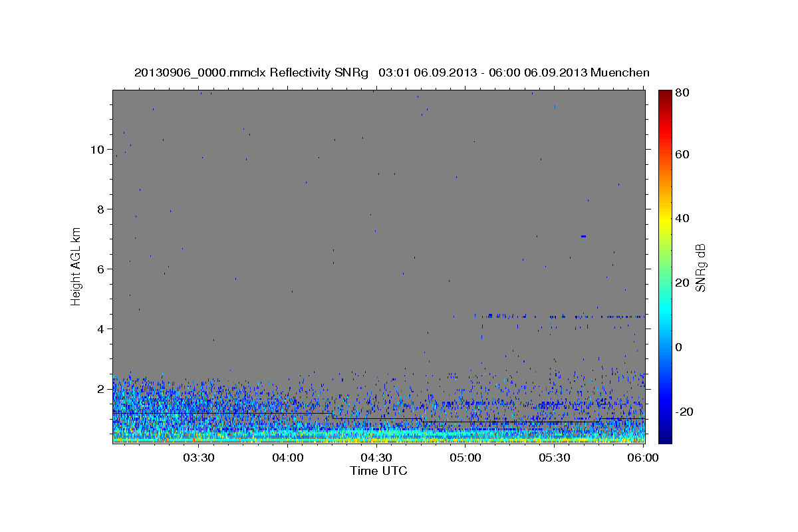
Task: Click the 04:00 time tick label
Action: tap(288, 458)
